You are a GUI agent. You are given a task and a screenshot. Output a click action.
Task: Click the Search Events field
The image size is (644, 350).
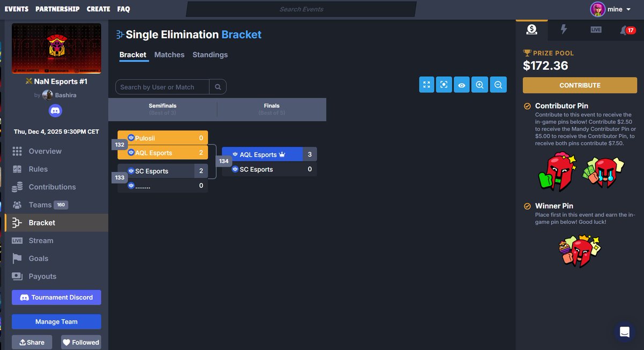coord(301,9)
